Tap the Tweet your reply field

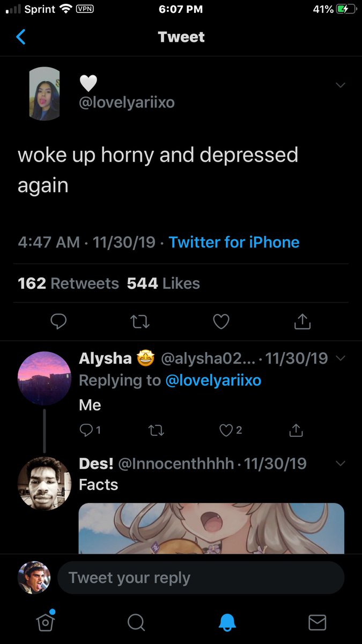click(201, 578)
